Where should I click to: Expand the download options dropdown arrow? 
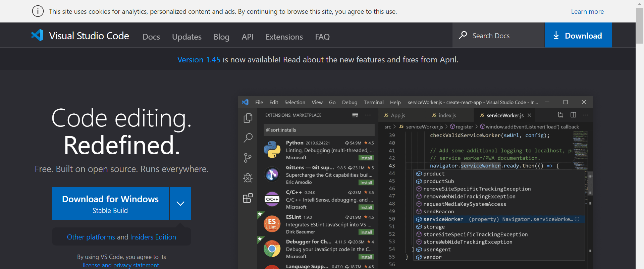[x=180, y=204]
